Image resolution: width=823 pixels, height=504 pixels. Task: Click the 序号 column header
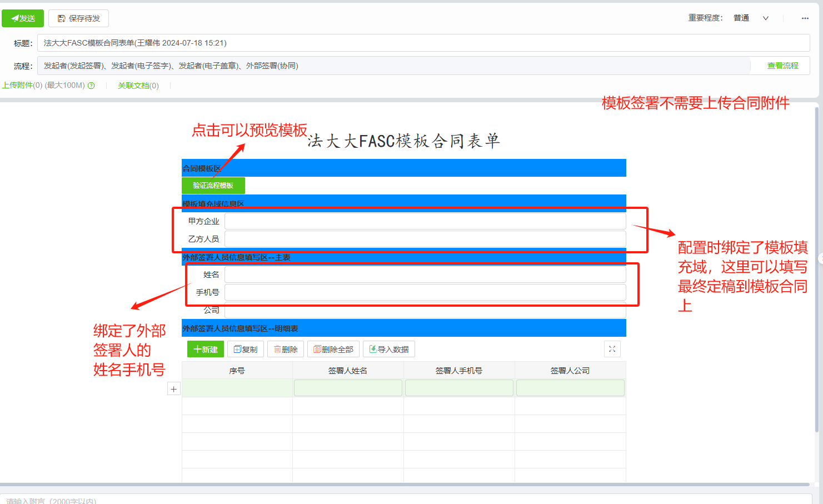(x=237, y=371)
